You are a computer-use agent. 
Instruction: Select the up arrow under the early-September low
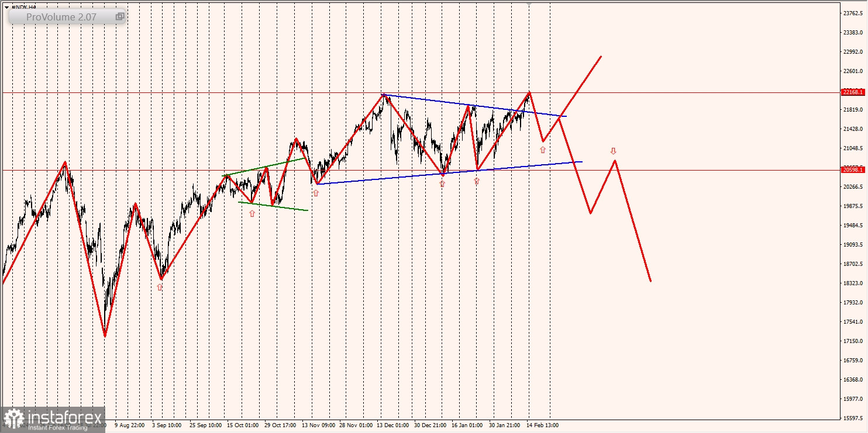tap(159, 287)
